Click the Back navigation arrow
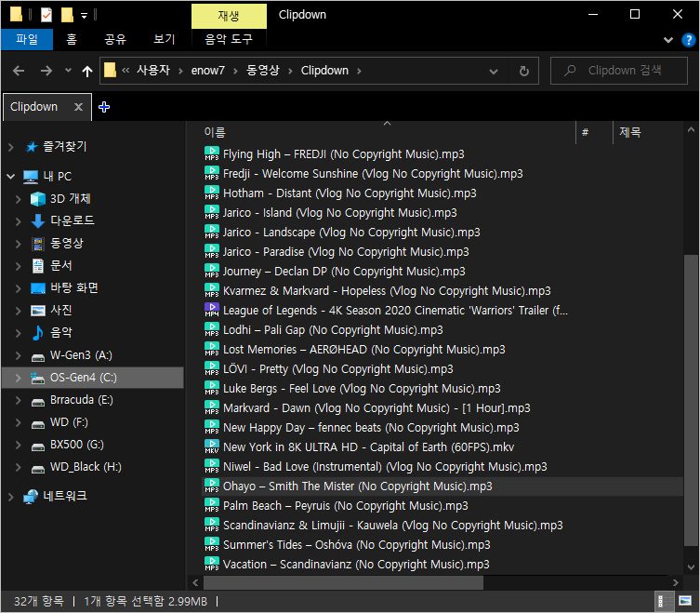This screenshot has width=700, height=613. coord(19,71)
